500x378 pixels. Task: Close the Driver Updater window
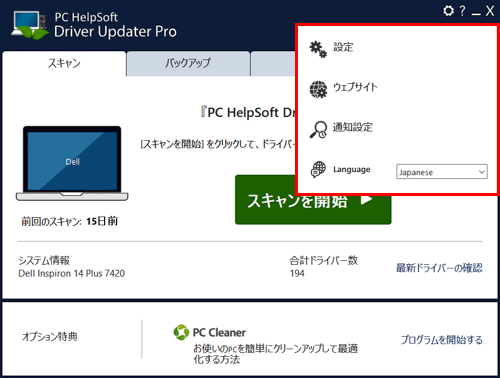click(x=490, y=11)
